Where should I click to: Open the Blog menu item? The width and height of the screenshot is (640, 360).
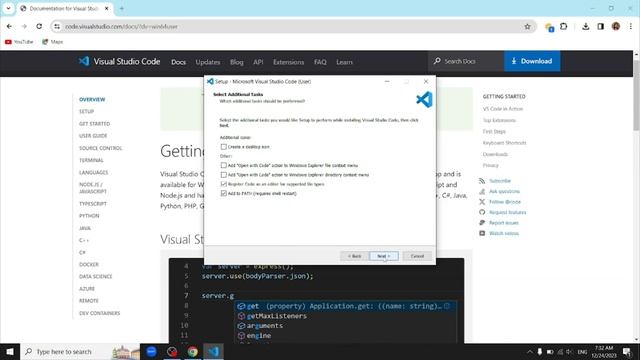tap(237, 62)
